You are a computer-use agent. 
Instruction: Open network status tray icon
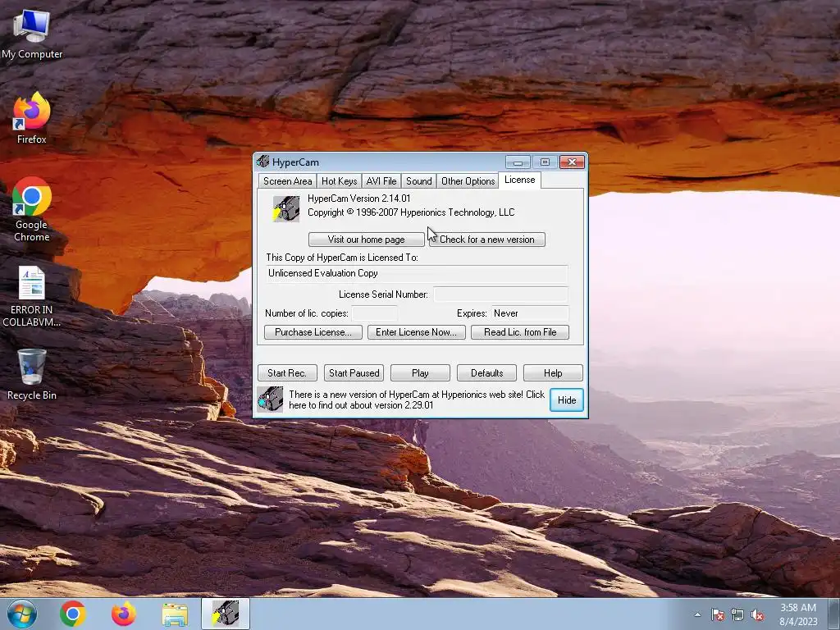(x=737, y=614)
